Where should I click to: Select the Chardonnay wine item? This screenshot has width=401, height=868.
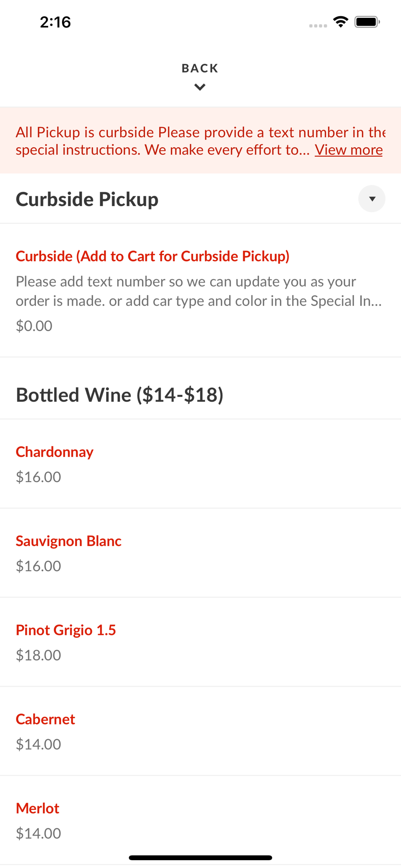[55, 452]
